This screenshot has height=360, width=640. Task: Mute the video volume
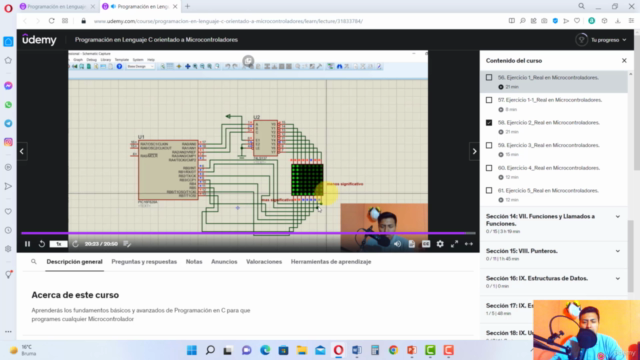click(397, 244)
